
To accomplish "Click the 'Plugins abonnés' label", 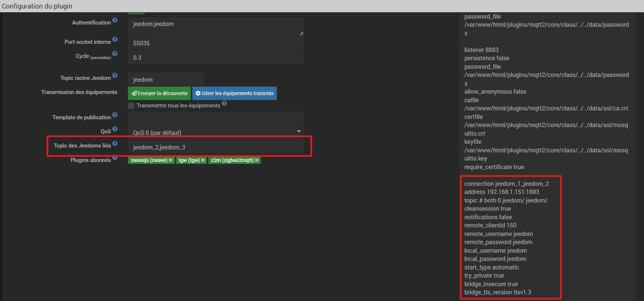I will pos(91,160).
